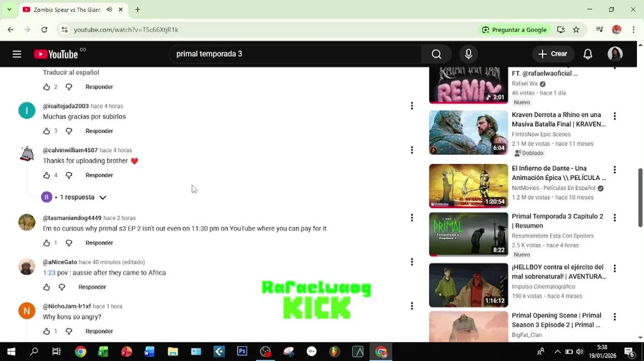
Task: Open Excel from the taskbar
Action: 103,352
